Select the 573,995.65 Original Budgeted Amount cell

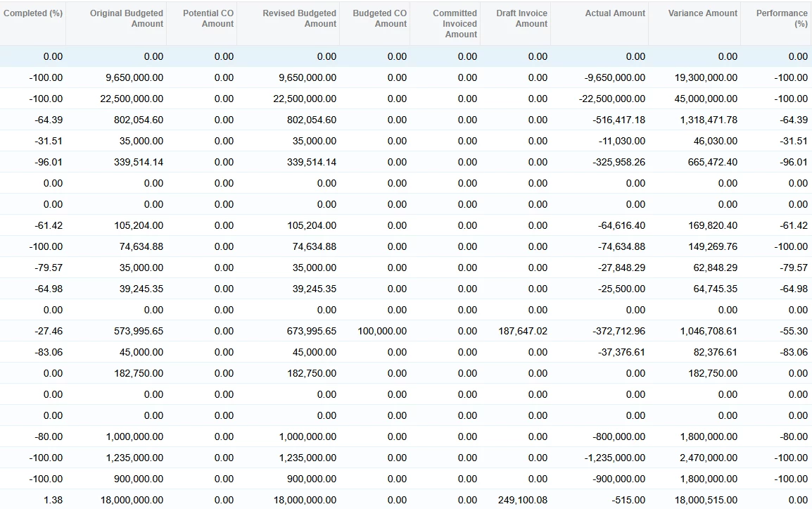point(139,331)
